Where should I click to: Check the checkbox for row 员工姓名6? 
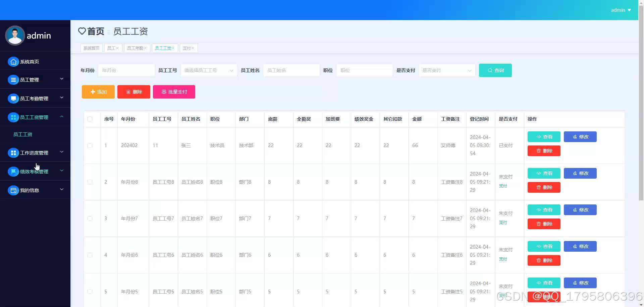click(90, 255)
